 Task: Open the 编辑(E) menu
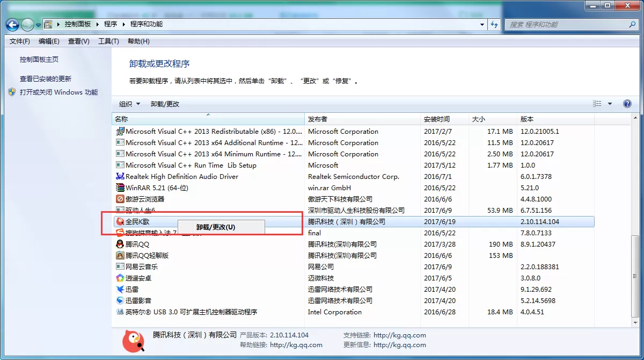[x=49, y=41]
